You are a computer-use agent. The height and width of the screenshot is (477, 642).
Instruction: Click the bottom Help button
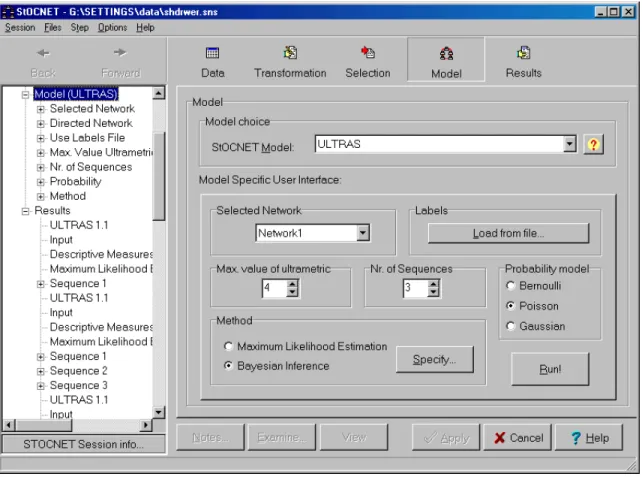[x=589, y=437]
